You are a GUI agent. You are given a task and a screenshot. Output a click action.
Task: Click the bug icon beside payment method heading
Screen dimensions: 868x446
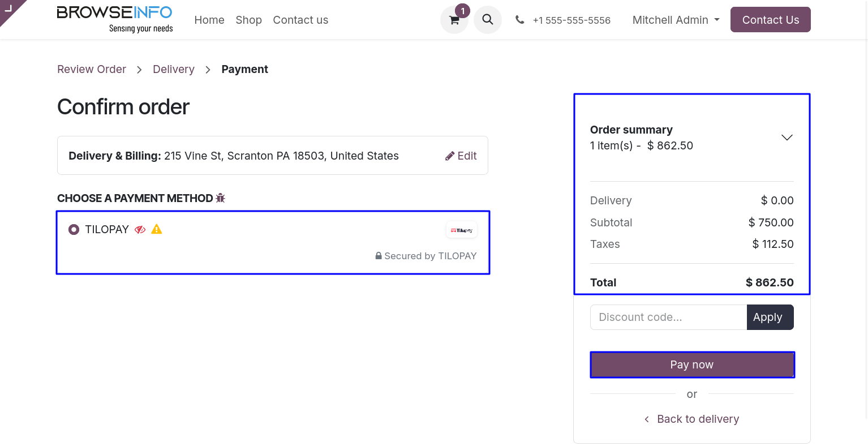click(x=221, y=198)
